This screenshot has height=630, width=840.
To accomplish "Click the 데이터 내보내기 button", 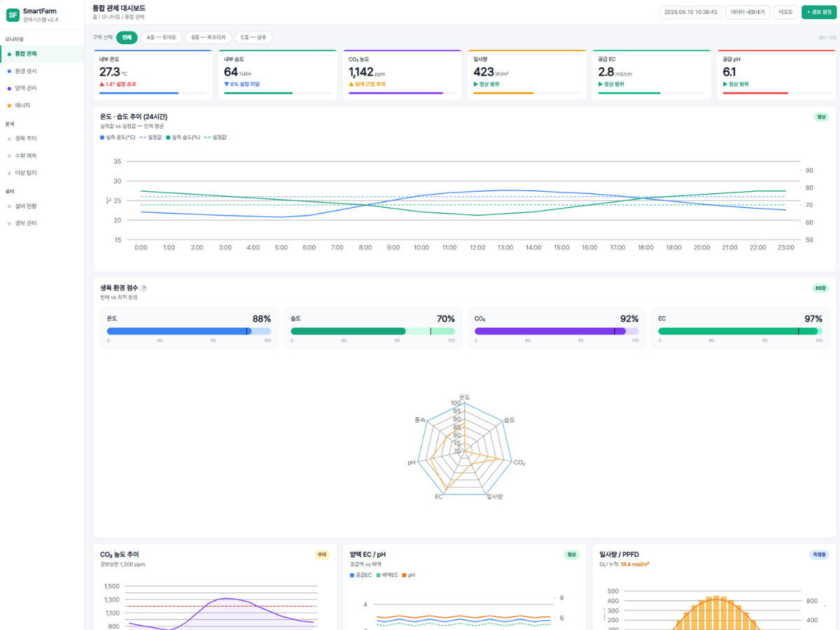I will click(748, 12).
